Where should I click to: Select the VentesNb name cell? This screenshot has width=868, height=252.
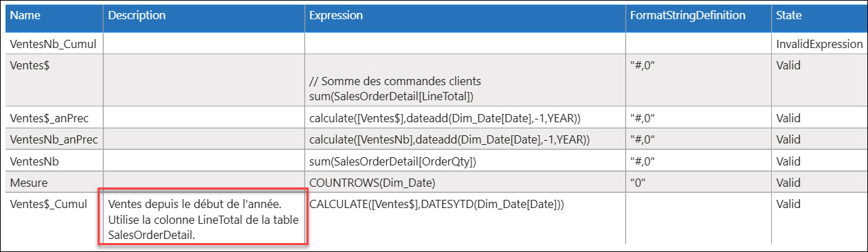54,161
